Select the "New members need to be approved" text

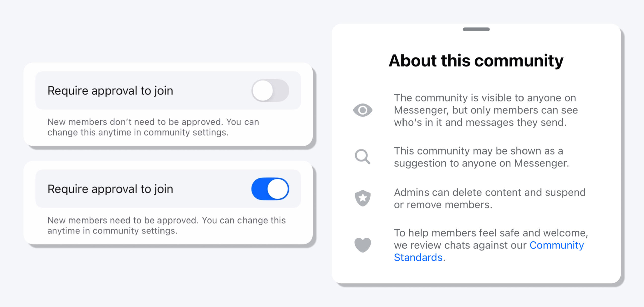tap(166, 225)
